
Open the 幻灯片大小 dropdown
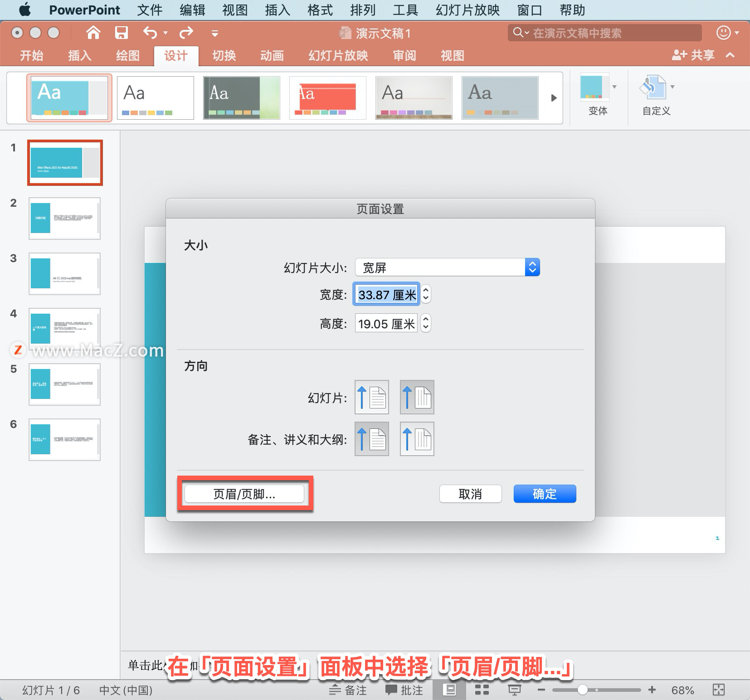point(448,267)
